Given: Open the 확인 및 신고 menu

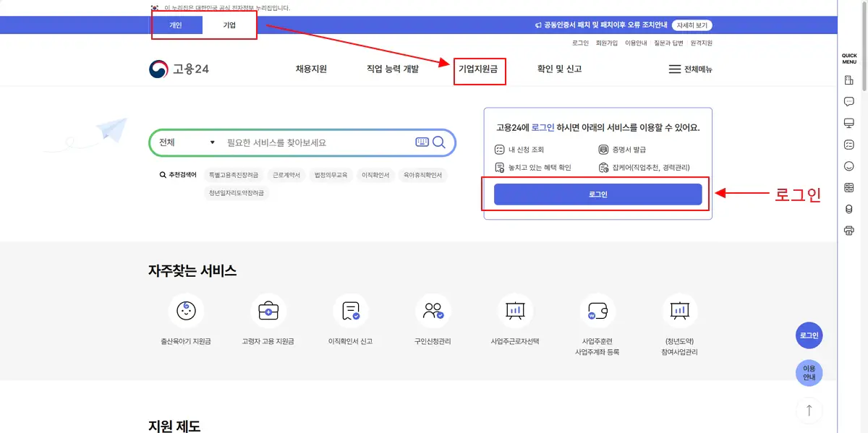Looking at the screenshot, I should point(559,69).
